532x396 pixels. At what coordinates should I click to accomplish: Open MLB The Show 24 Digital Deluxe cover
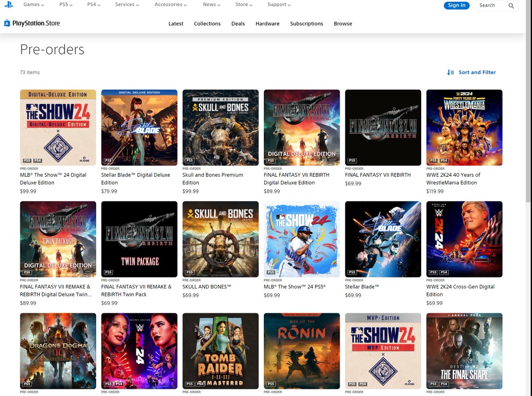tap(58, 128)
